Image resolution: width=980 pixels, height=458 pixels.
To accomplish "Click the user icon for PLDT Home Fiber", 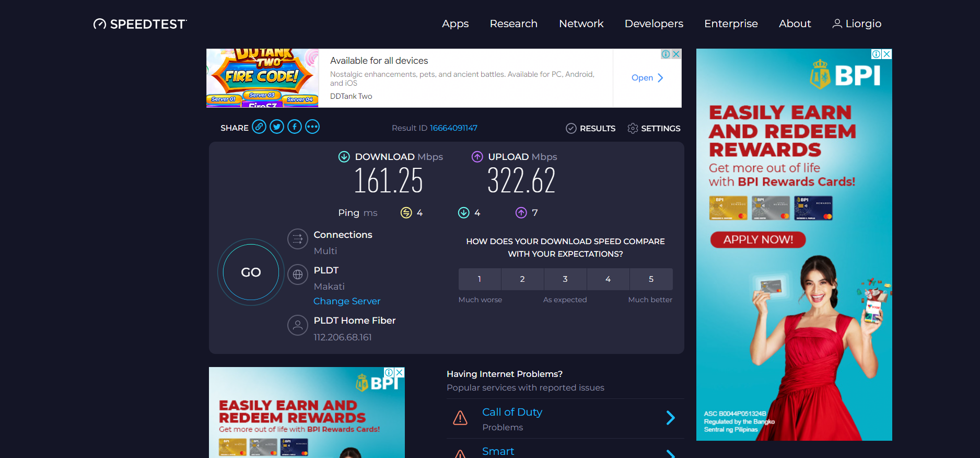I will click(x=298, y=325).
